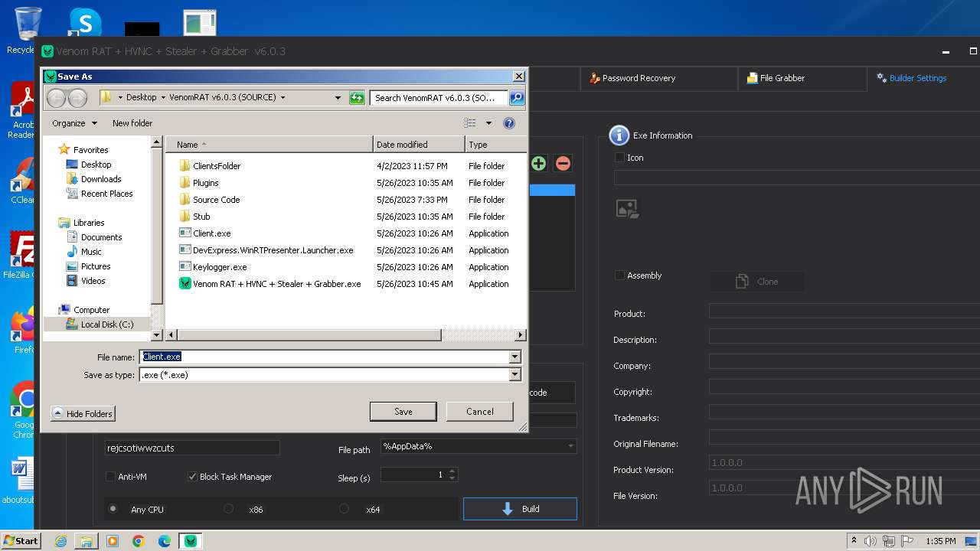Click the image placeholder icon under Icon

click(x=628, y=208)
